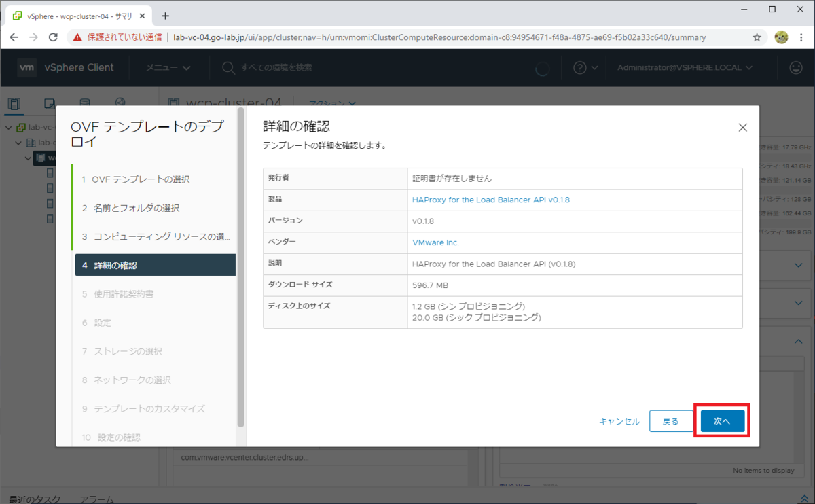Open the help question-mark menu
This screenshot has width=815, height=504.
[585, 67]
